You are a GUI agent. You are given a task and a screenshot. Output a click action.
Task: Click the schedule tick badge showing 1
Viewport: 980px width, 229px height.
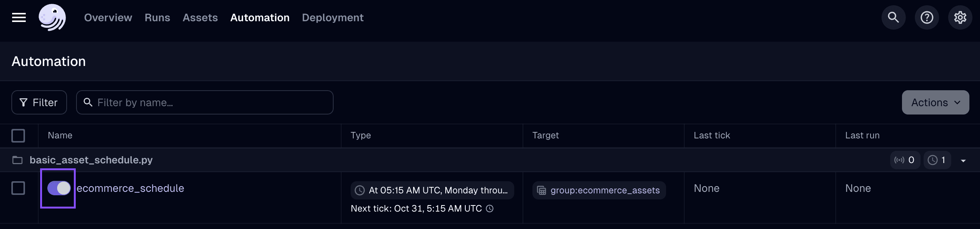pos(937,160)
